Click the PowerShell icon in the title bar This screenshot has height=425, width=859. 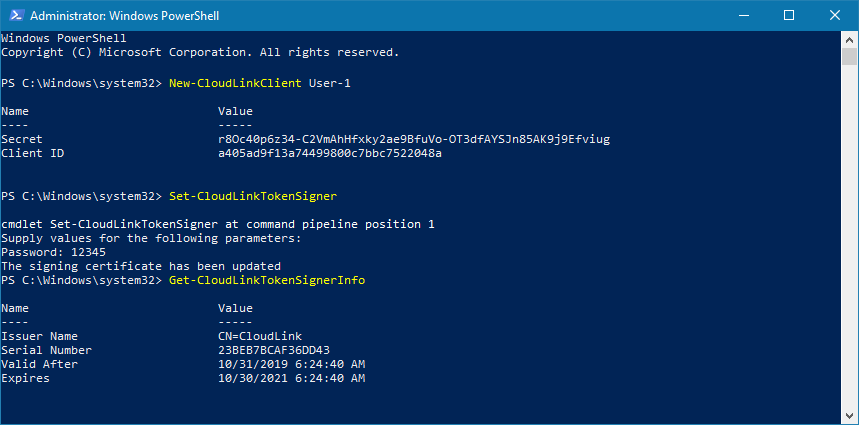click(x=15, y=16)
